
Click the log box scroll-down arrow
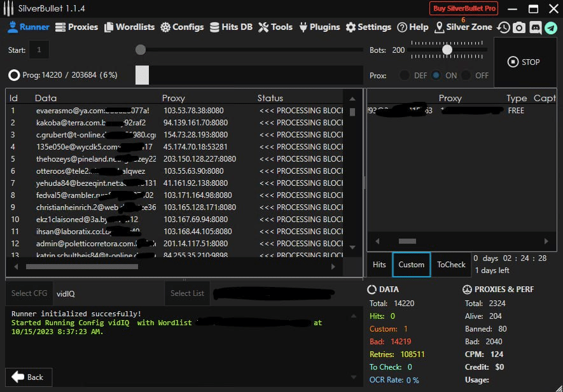tap(354, 377)
